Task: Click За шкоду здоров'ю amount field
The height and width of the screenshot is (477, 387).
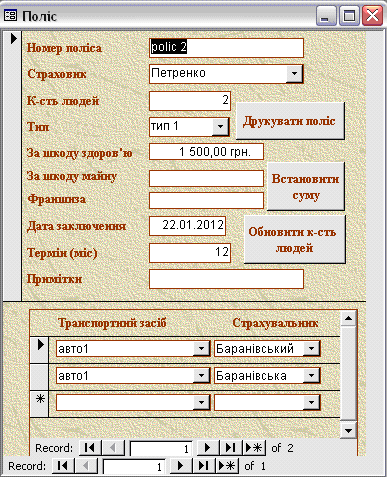Action: pyautogui.click(x=206, y=152)
